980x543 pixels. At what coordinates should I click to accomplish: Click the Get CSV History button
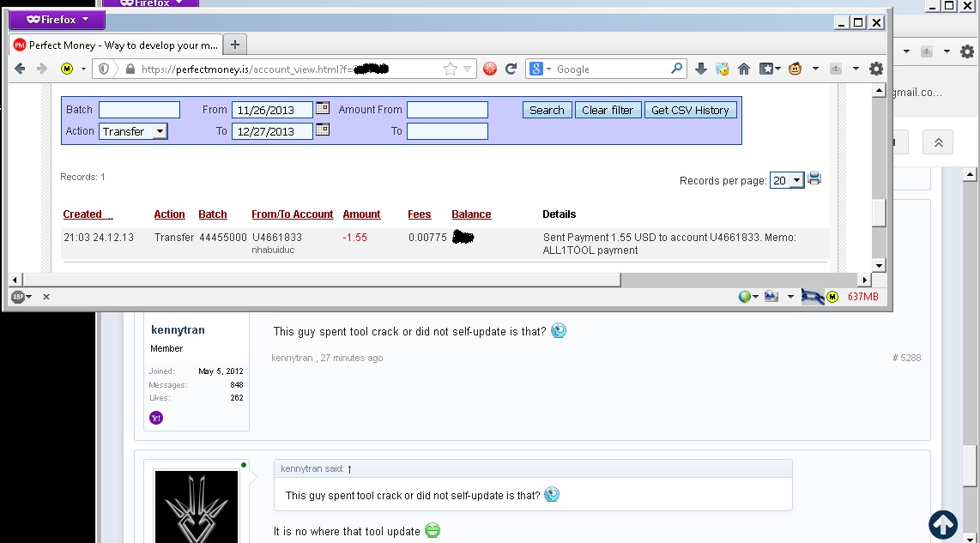(x=690, y=110)
